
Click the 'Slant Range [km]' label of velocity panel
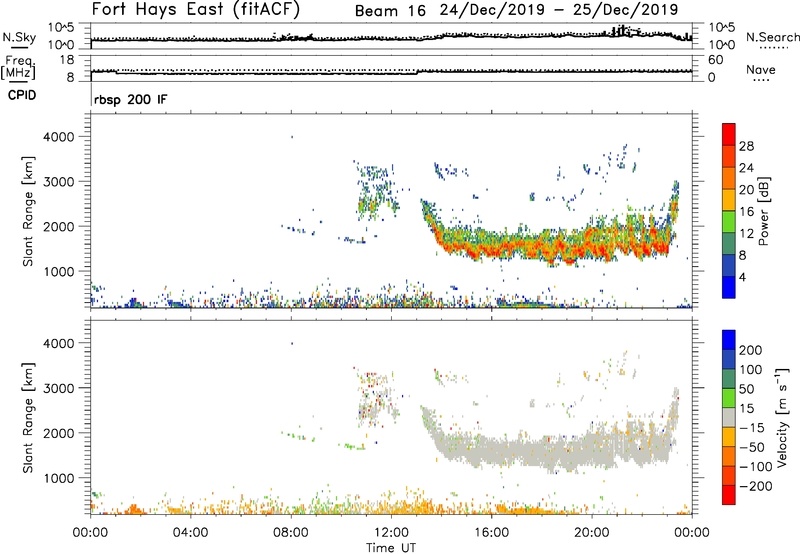[x=28, y=418]
